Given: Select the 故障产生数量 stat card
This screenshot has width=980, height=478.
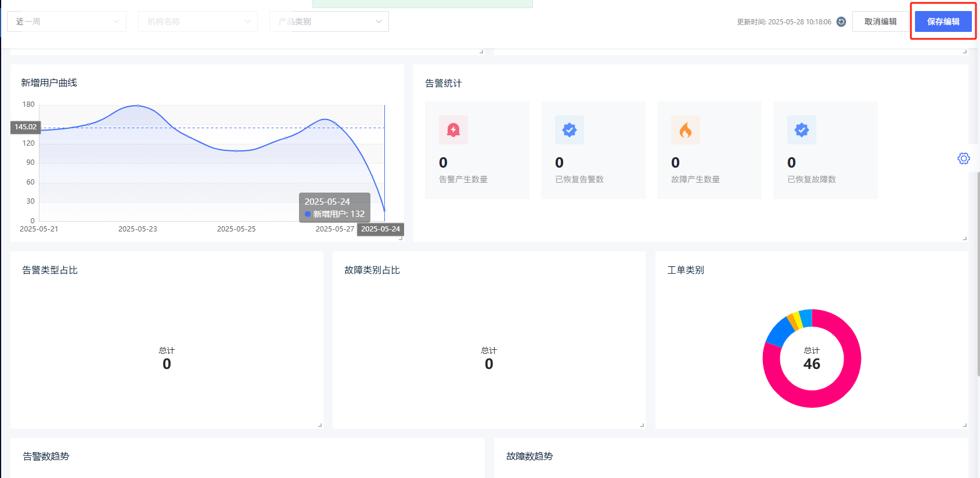Looking at the screenshot, I should click(x=709, y=150).
